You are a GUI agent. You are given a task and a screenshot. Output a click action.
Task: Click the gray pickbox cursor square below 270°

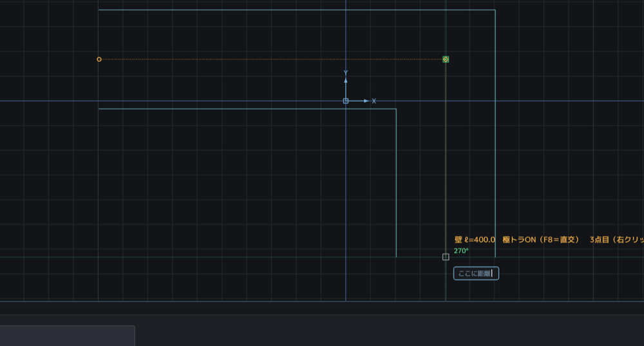pos(446,257)
